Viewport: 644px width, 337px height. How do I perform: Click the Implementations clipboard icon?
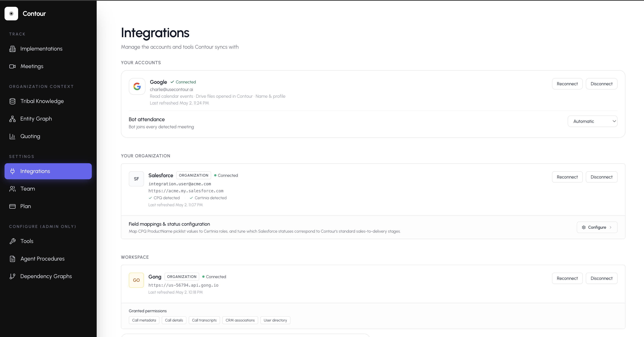(x=12, y=49)
